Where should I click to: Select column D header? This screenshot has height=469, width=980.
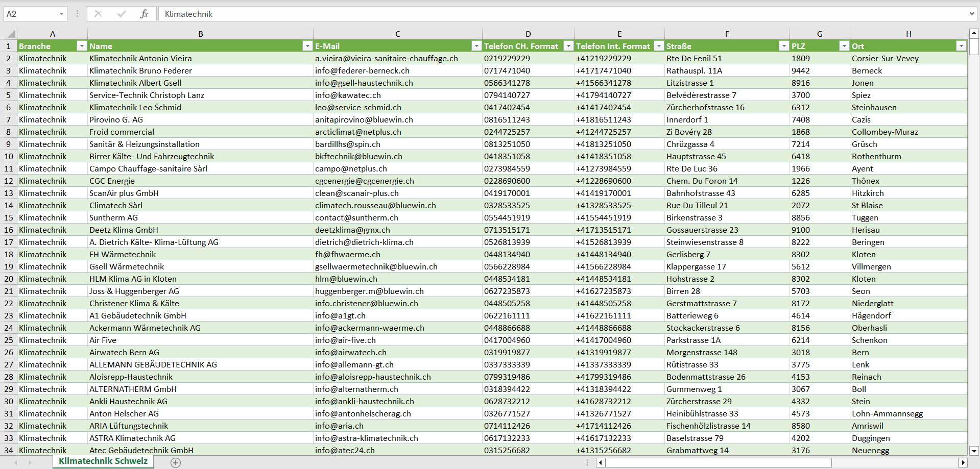tap(528, 34)
